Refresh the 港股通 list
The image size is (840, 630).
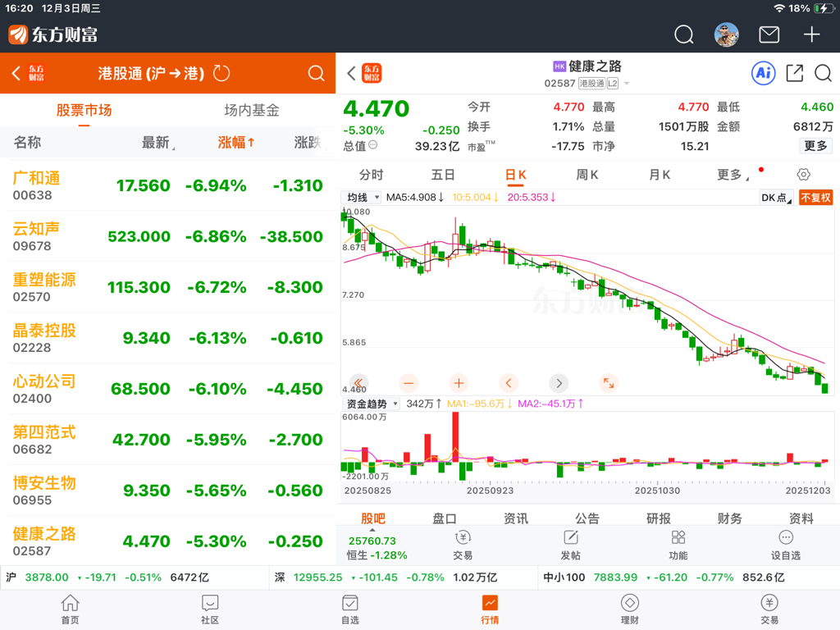pos(221,73)
